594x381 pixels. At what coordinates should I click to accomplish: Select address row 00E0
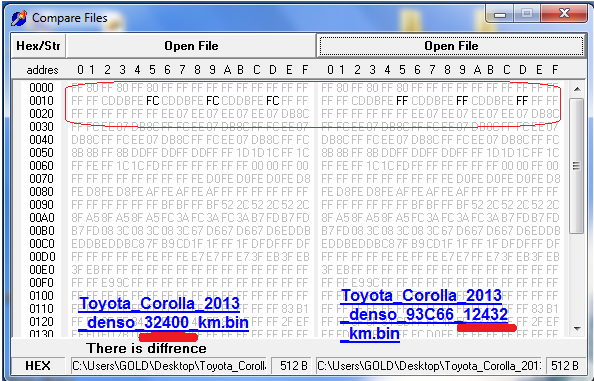[42, 270]
